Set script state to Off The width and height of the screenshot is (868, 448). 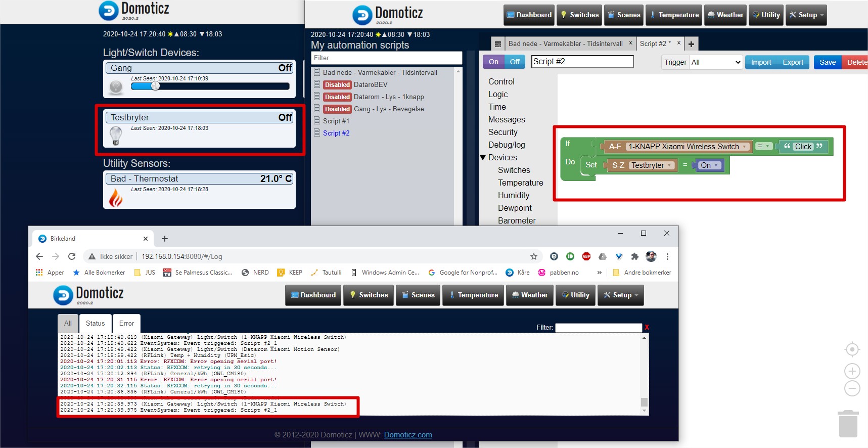pos(515,62)
